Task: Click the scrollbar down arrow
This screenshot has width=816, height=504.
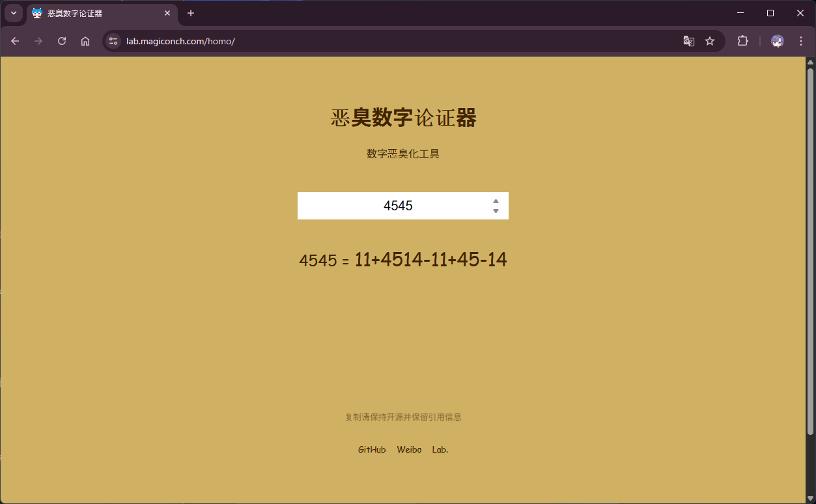Action: tap(811, 499)
